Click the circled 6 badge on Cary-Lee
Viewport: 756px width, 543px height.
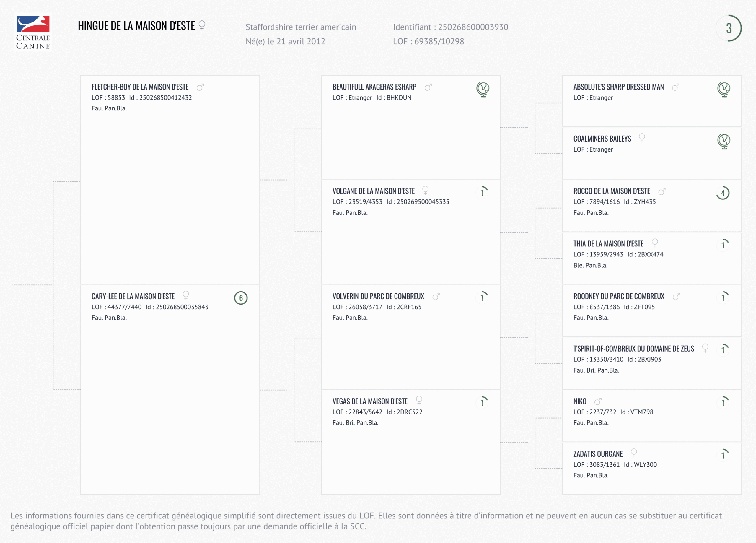pos(241,298)
